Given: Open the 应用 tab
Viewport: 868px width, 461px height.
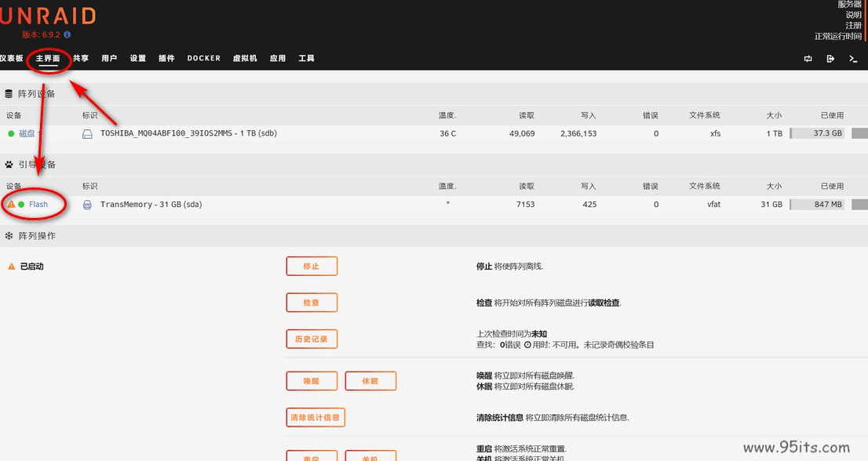Looking at the screenshot, I should click(278, 59).
